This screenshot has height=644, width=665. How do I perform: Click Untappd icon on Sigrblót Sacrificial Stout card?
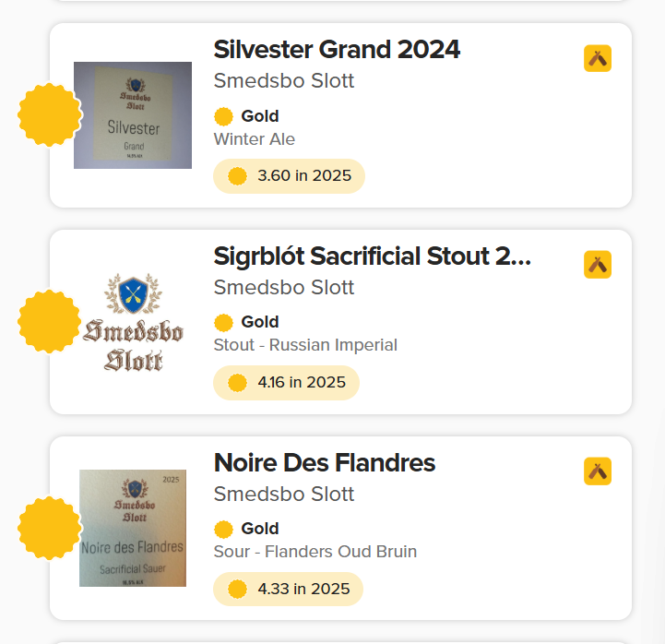[x=598, y=265]
